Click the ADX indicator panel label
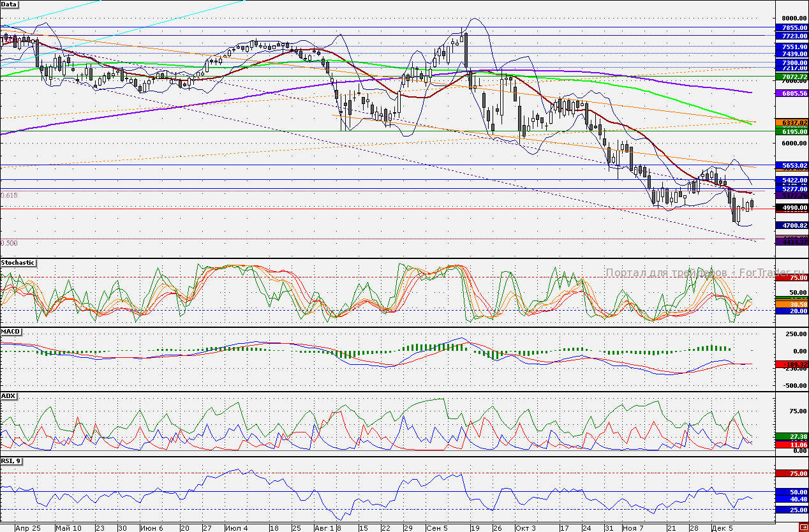The height and width of the screenshot is (532, 809). [x=8, y=395]
